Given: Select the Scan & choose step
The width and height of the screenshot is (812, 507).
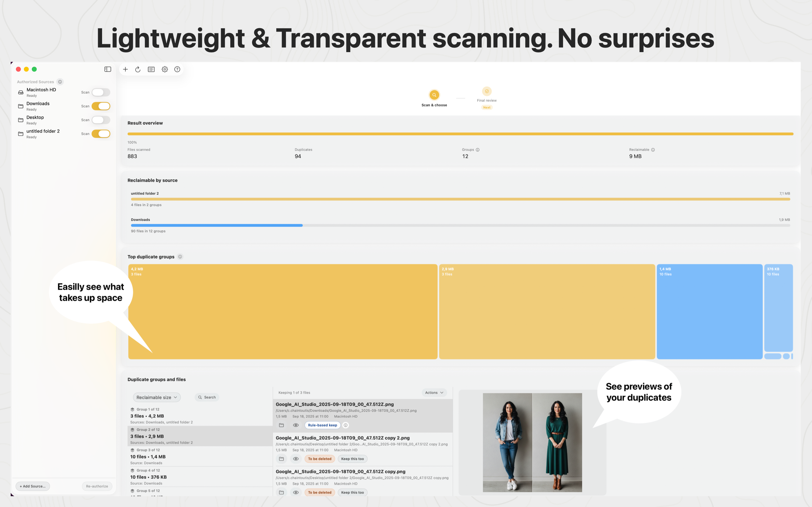Looking at the screenshot, I should pyautogui.click(x=434, y=95).
